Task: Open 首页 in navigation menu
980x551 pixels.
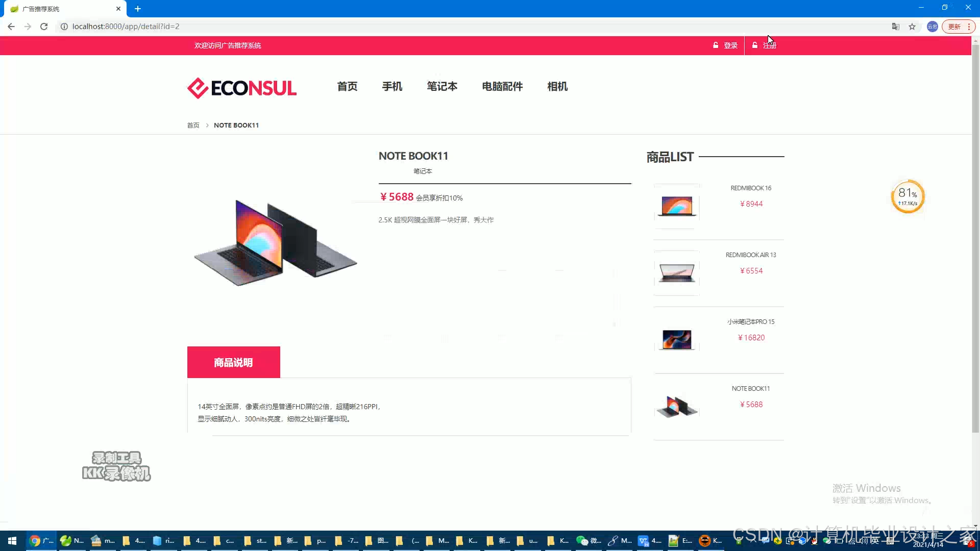Action: [x=347, y=86]
